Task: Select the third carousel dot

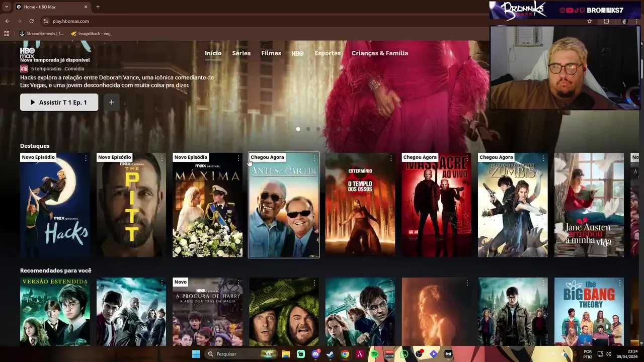Action: 318,129
